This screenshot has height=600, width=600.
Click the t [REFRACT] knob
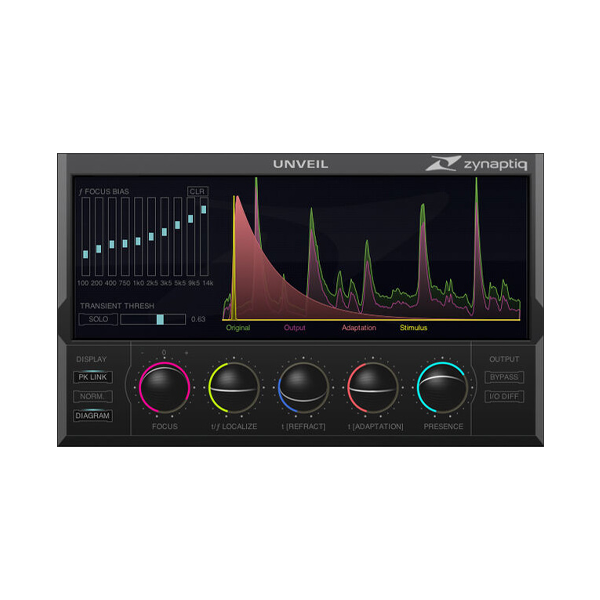[303, 388]
